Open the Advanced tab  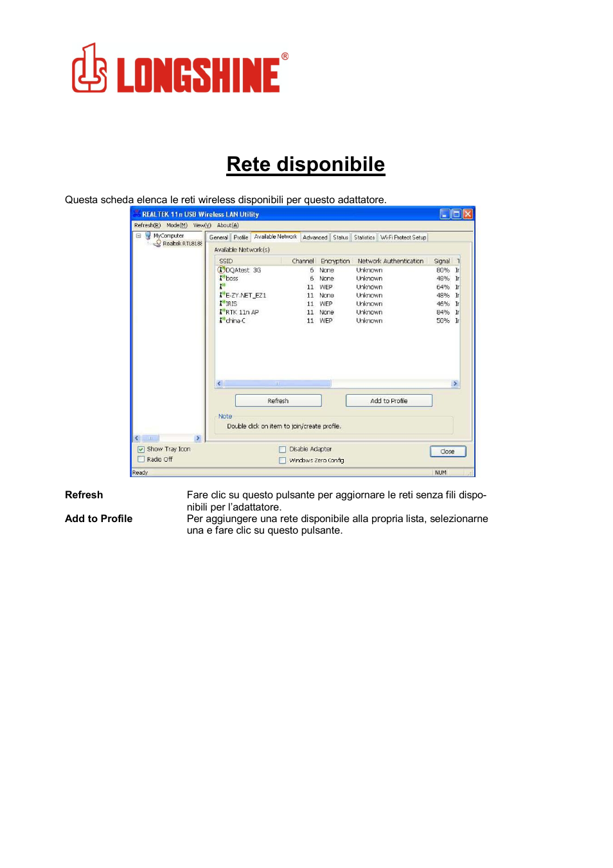[315, 237]
